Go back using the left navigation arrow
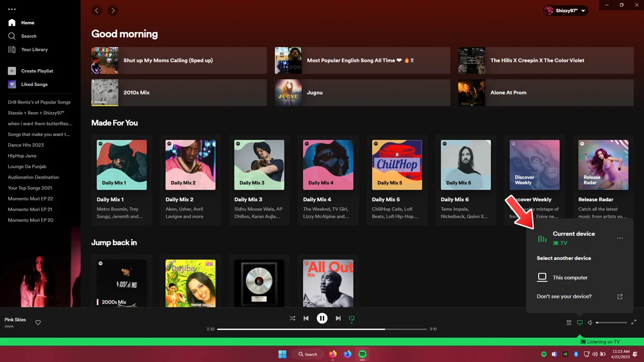The image size is (644, 362). [x=97, y=10]
